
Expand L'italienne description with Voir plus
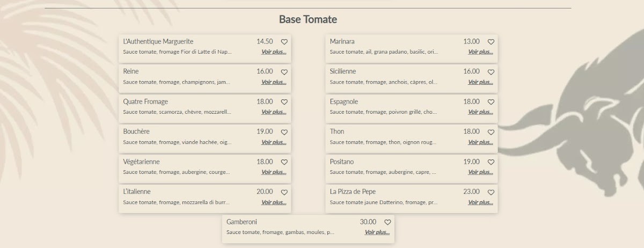(274, 202)
